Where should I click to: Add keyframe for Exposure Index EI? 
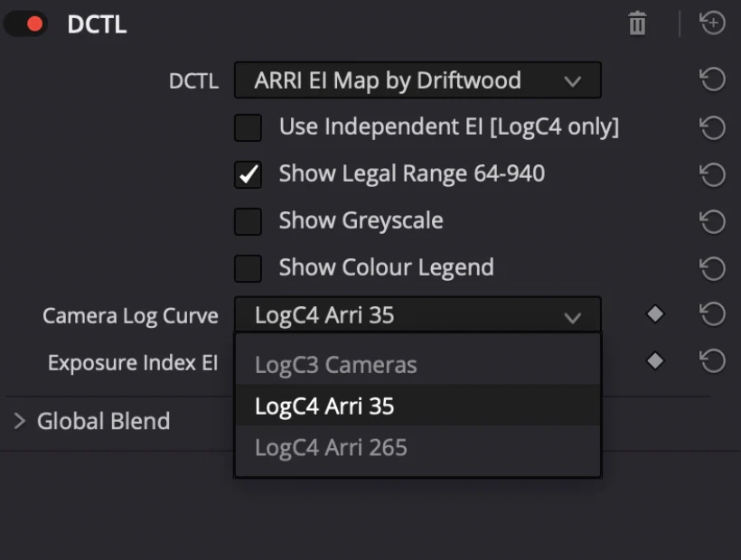point(655,361)
